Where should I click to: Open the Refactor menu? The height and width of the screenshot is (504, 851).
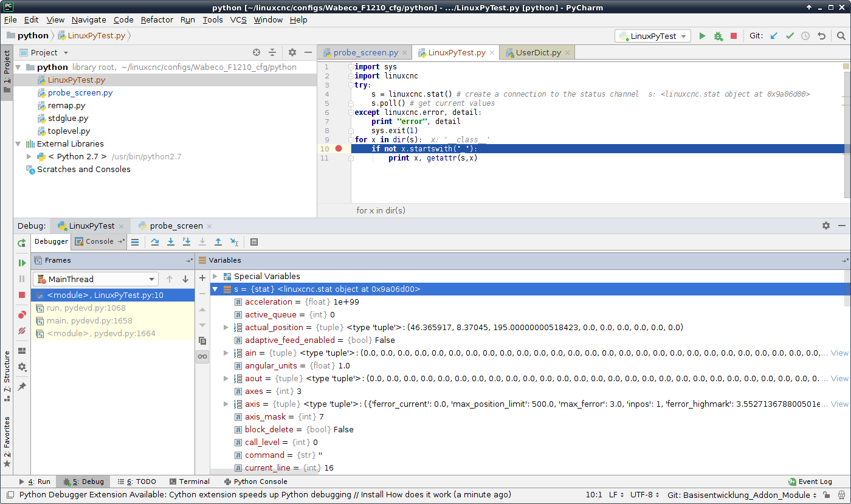click(157, 19)
